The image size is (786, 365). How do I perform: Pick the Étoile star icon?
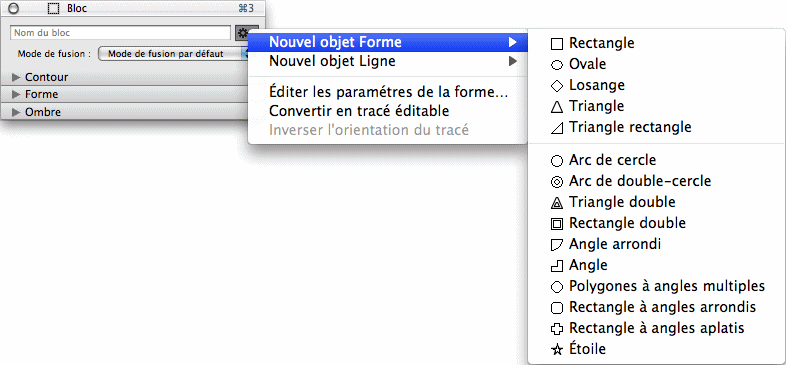(x=557, y=349)
